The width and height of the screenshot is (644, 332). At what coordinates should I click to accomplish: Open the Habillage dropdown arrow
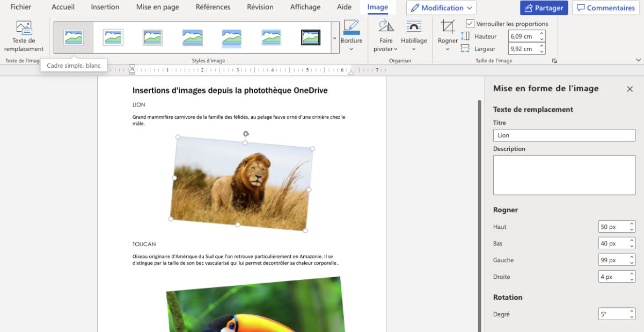click(414, 49)
